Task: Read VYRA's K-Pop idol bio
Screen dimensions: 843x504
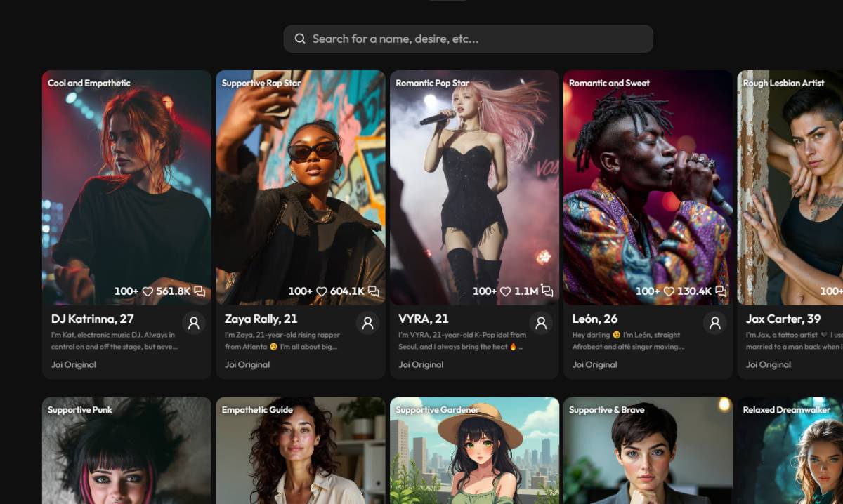Action: 462,340
